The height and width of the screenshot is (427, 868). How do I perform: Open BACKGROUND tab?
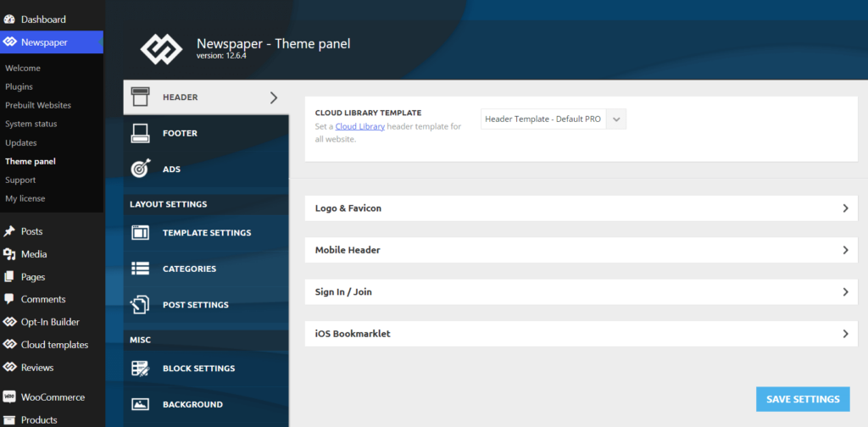pos(206,404)
